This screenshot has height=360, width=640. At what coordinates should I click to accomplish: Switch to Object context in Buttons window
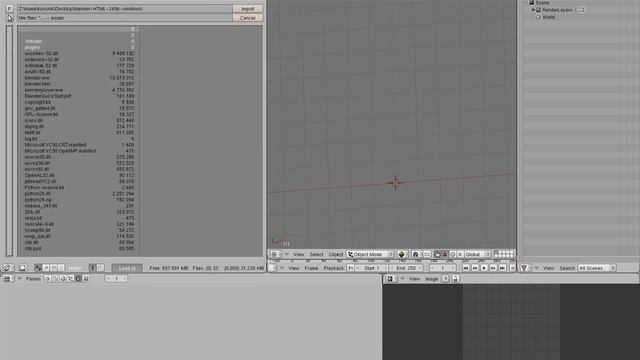click(x=70, y=279)
